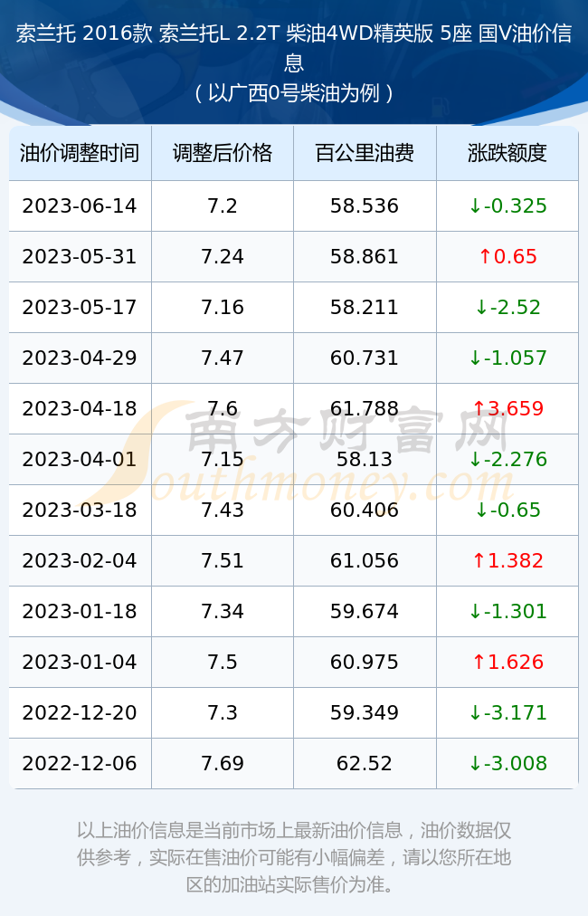Select the 61.788 fuel cost cell
The width and height of the screenshot is (588, 916).
tap(365, 408)
